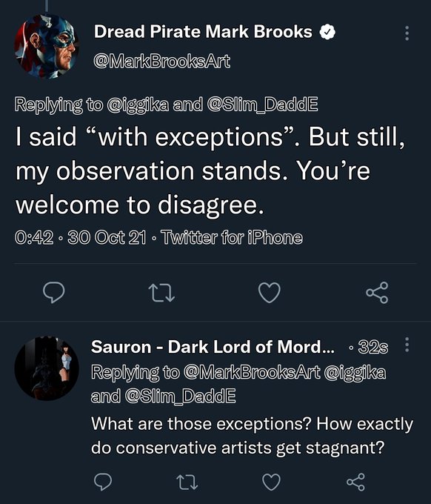Reply to Sauron's tweet

pyautogui.click(x=103, y=482)
